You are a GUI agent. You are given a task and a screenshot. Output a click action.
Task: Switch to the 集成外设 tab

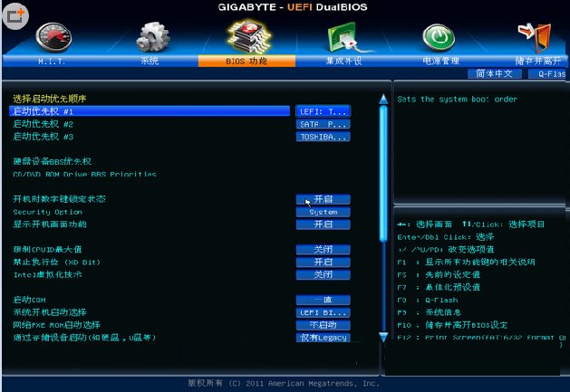[x=343, y=61]
